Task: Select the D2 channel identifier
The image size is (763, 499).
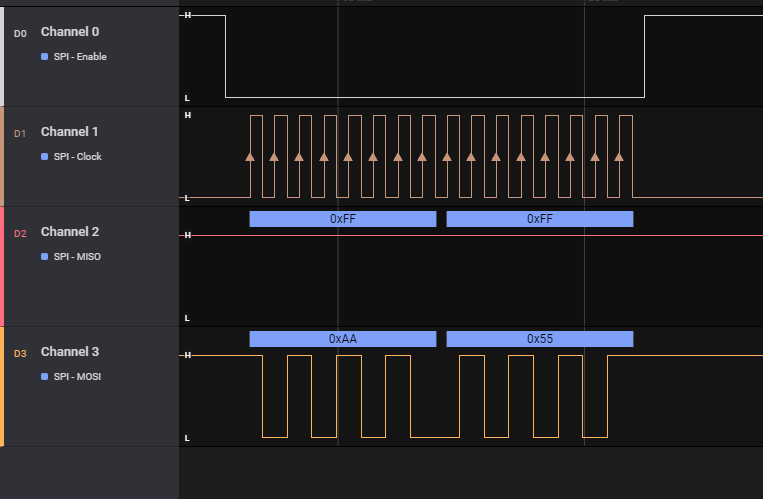Action: (20, 233)
